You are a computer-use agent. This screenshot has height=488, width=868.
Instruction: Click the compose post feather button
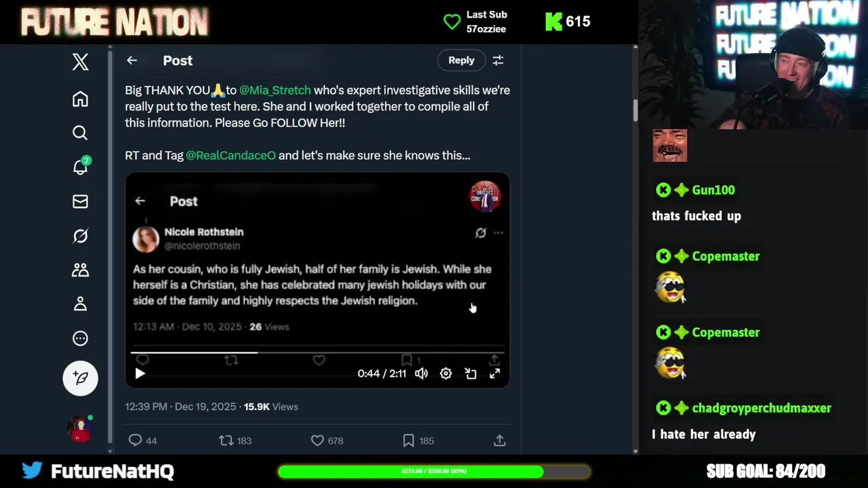[81, 378]
